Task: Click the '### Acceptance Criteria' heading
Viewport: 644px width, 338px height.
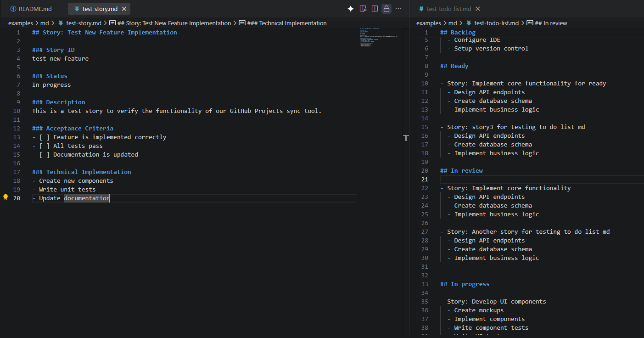Action: (73, 128)
